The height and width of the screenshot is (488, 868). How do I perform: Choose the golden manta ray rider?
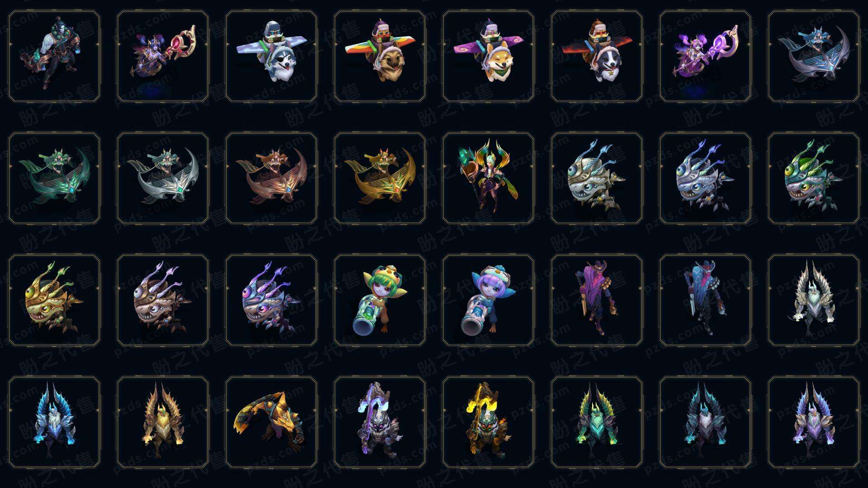[380, 178]
